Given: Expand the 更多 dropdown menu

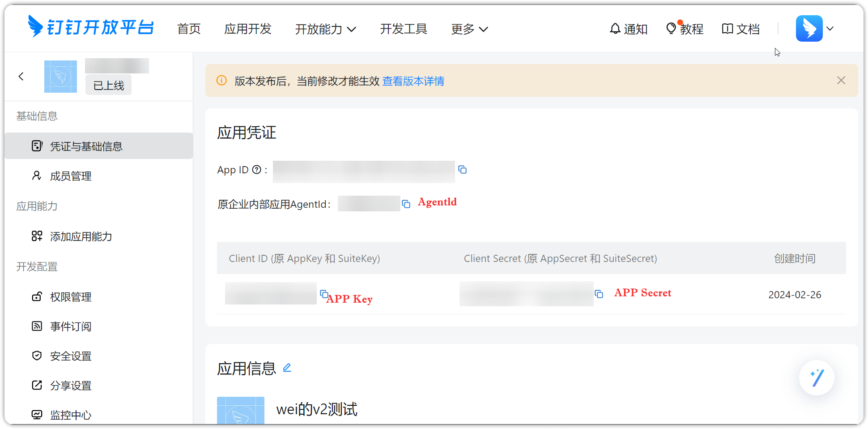Looking at the screenshot, I should pyautogui.click(x=469, y=29).
